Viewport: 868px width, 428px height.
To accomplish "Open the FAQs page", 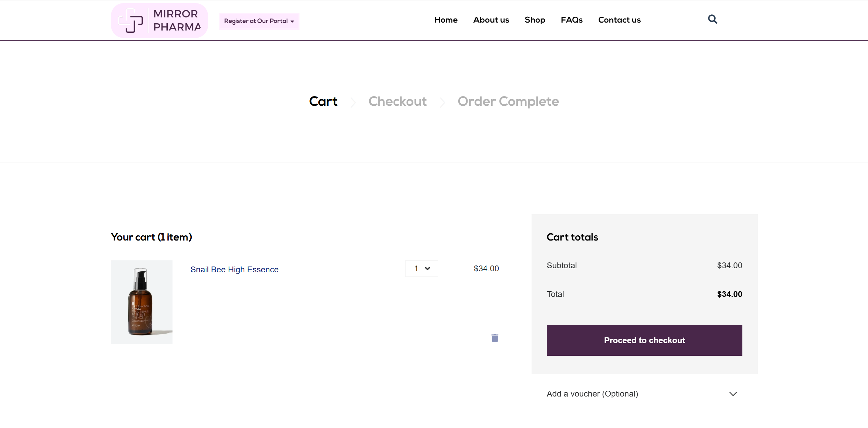I will pos(571,20).
